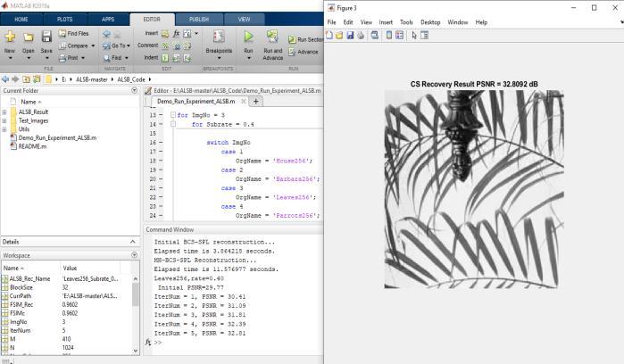Click the green Run arrow

pos(248,37)
